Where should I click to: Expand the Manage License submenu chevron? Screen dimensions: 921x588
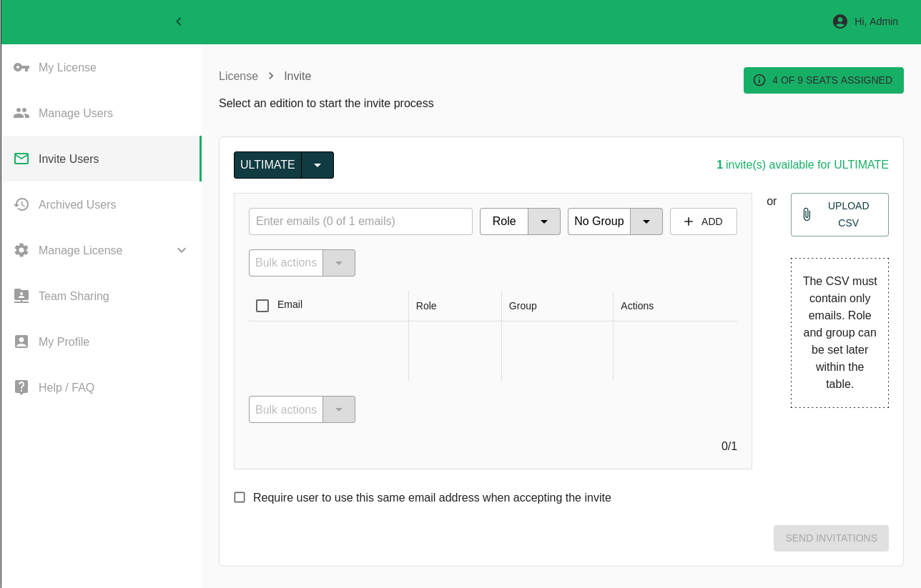click(x=182, y=250)
